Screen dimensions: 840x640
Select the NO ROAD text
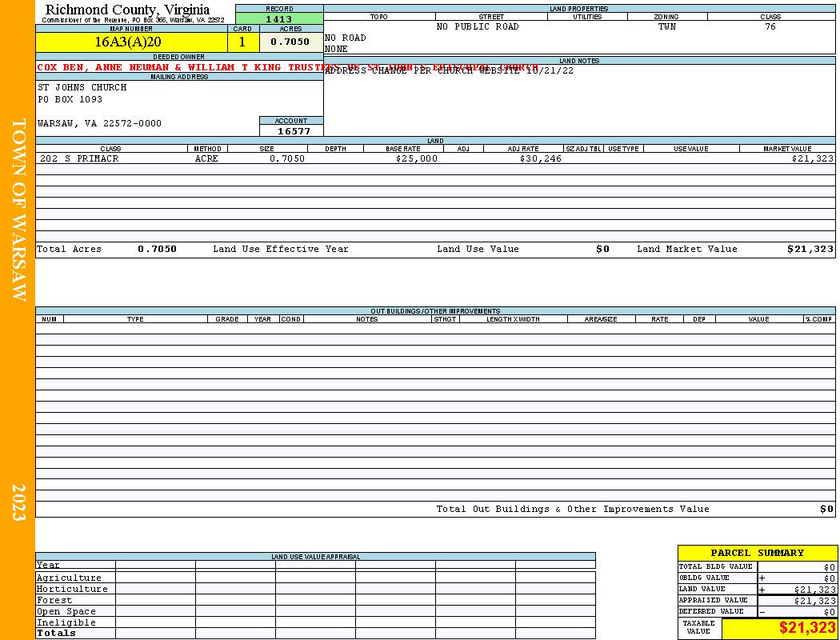(x=346, y=38)
